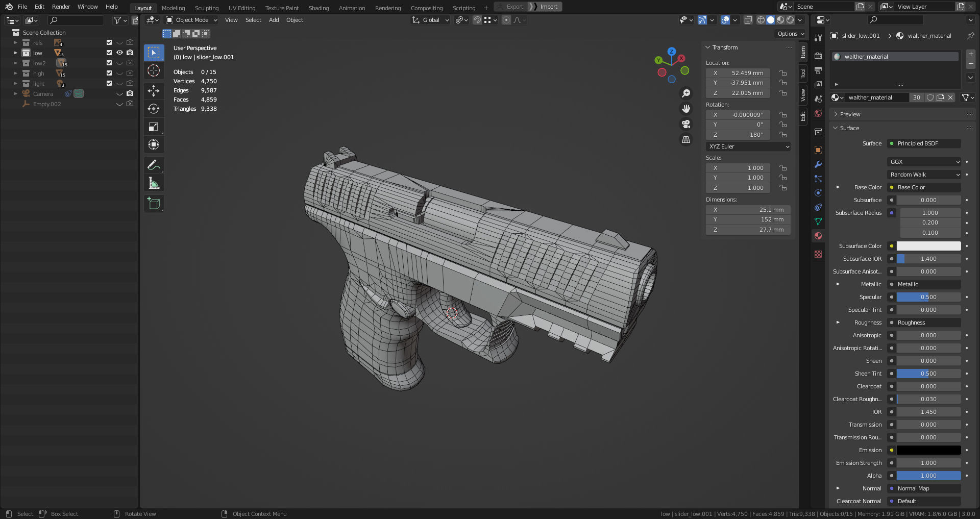The width and height of the screenshot is (980, 519).
Task: Choose the Rotate tool
Action: (x=154, y=109)
